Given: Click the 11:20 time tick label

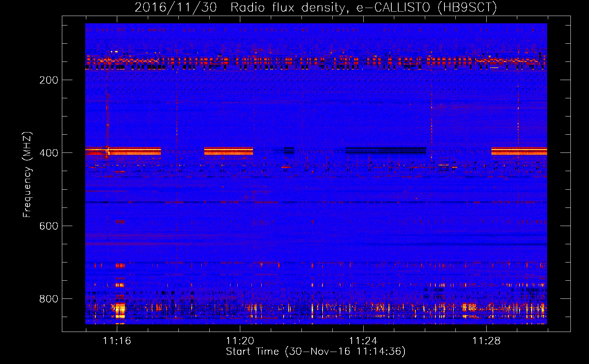Looking at the screenshot, I should pos(240,341).
